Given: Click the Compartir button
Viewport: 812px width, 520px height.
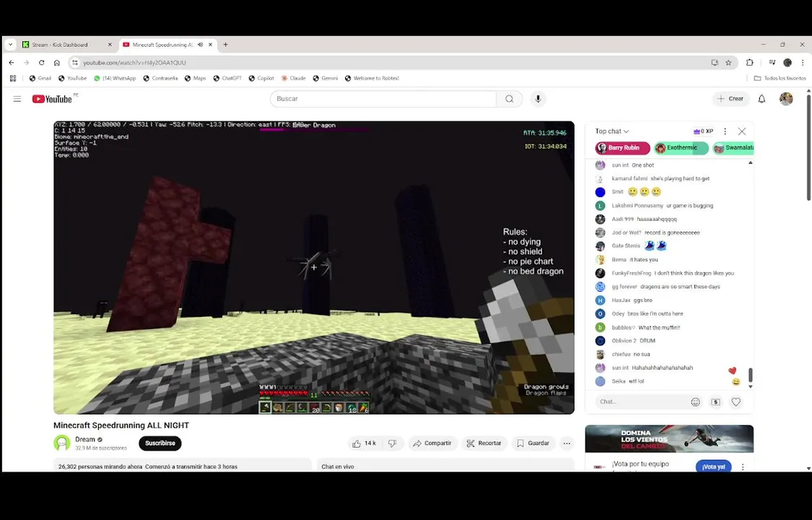Looking at the screenshot, I should pos(432,443).
